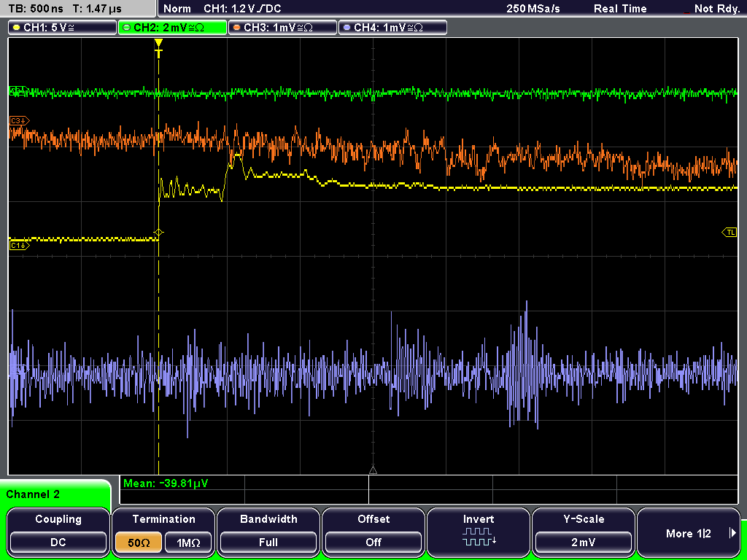Select the CH3: 1 mV channel tab

pyautogui.click(x=282, y=28)
